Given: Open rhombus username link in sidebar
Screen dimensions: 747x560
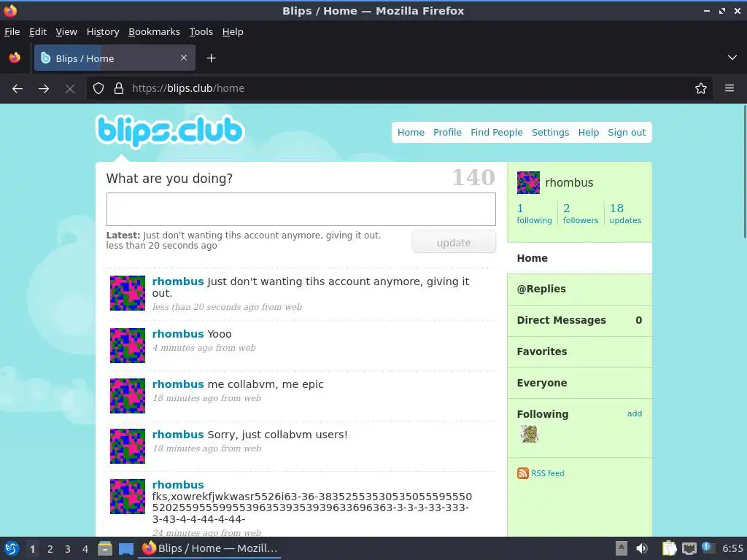Looking at the screenshot, I should pyautogui.click(x=569, y=183).
